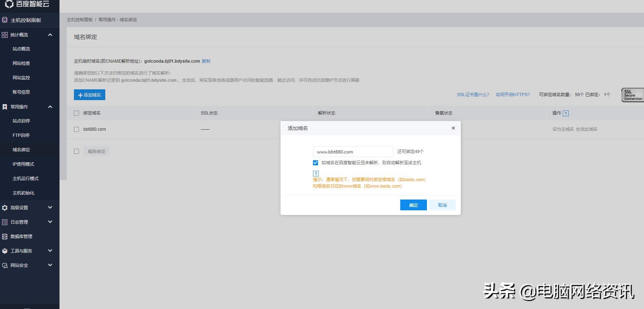Open 账号信息 in the sidebar

(21, 92)
